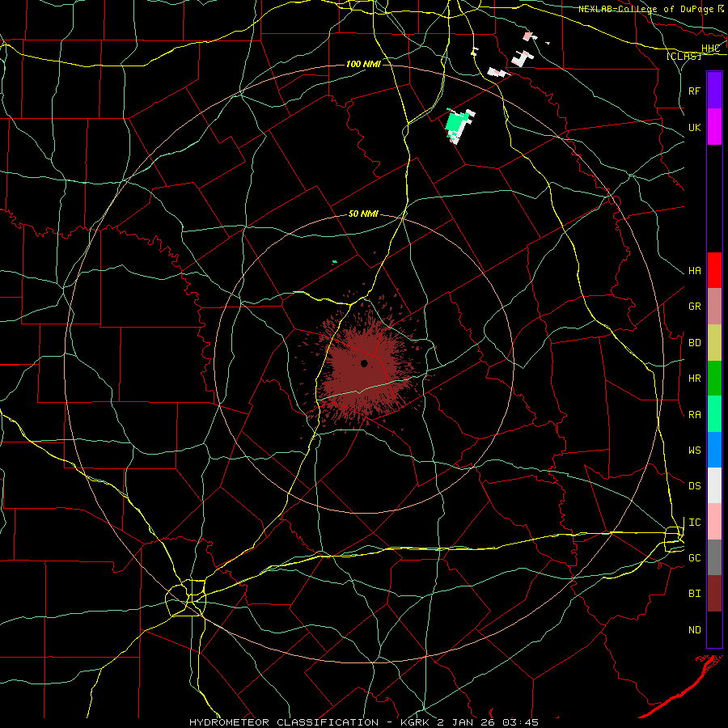This screenshot has height=728, width=728.
Task: Click the white DS legend swatch
Action: point(714,485)
